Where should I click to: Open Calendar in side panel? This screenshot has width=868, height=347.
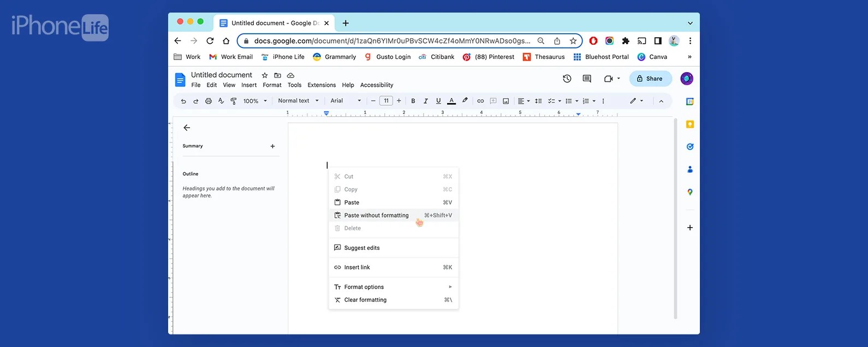click(x=690, y=101)
